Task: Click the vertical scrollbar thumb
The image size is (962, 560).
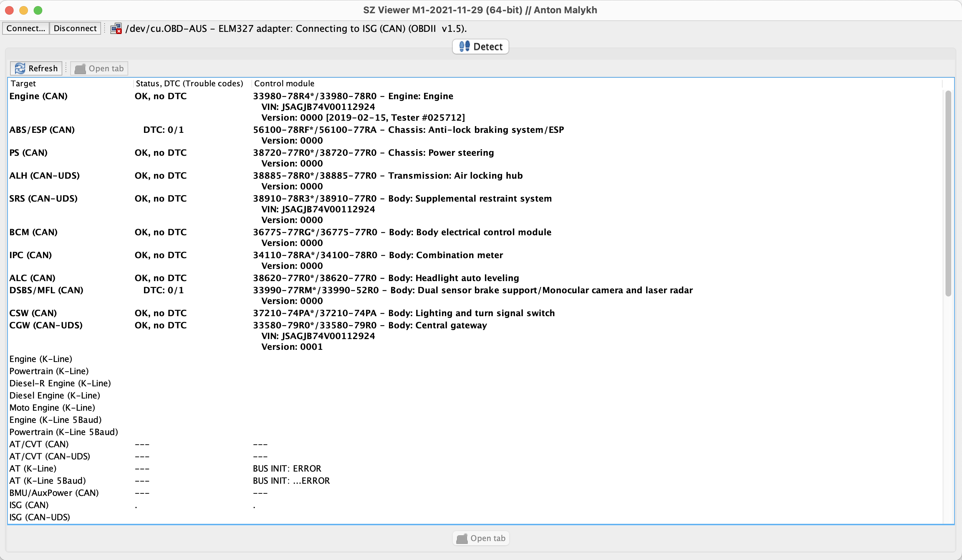Action: [x=948, y=194]
